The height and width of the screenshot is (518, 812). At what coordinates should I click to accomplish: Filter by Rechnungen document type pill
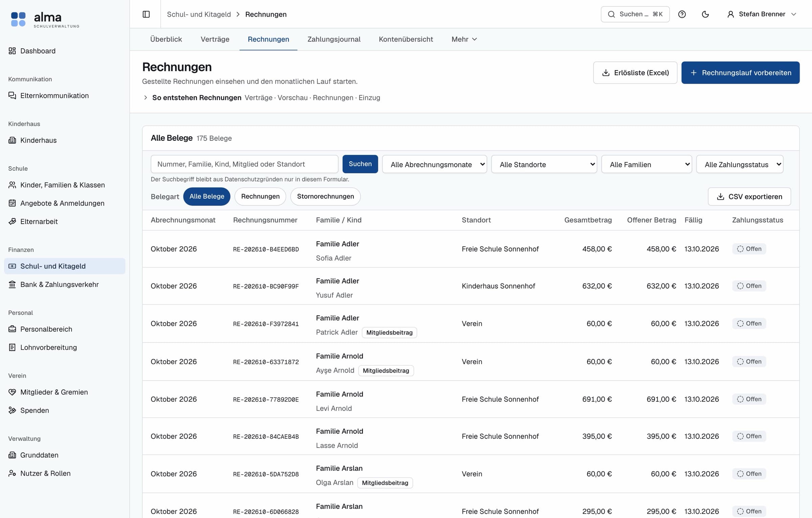(x=260, y=196)
